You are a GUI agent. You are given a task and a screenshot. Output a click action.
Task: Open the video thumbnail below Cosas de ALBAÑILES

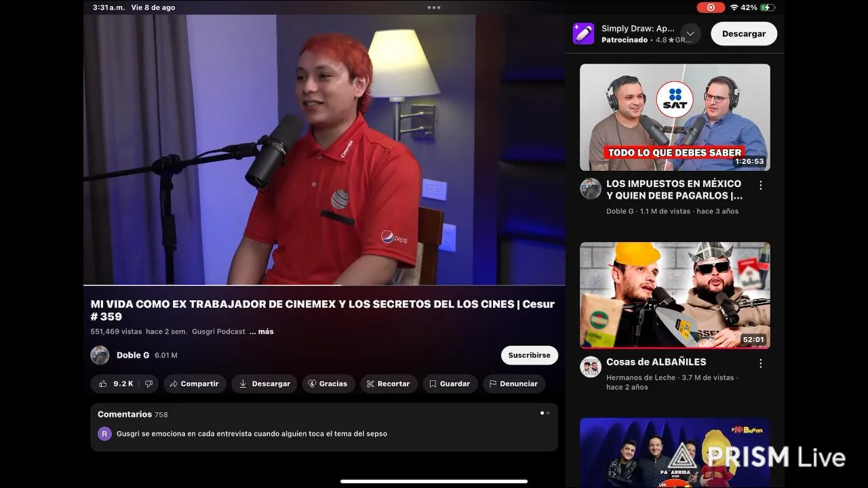coord(675,453)
